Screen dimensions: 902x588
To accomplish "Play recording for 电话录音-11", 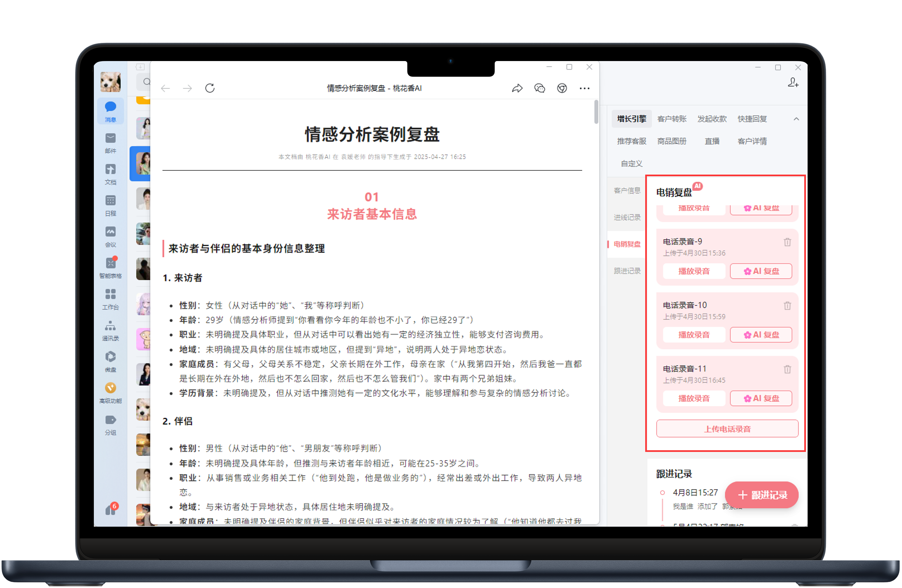I will [694, 398].
